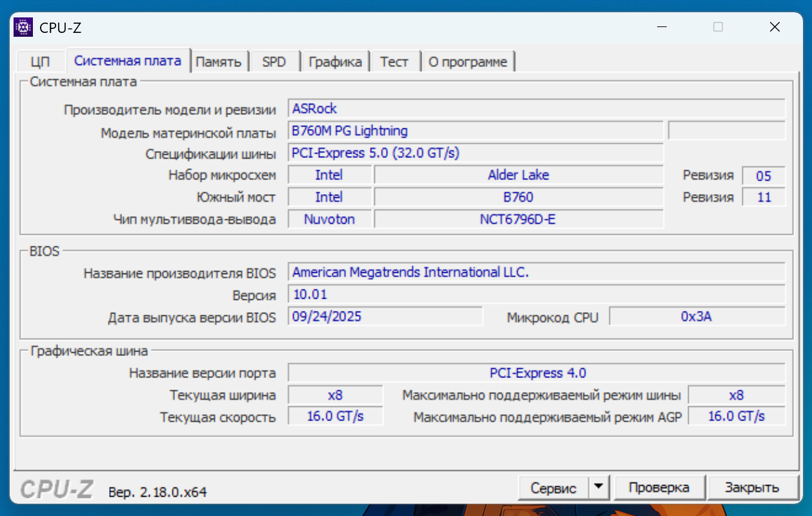Click the Вер. 2.18.0.x64 version text

157,492
